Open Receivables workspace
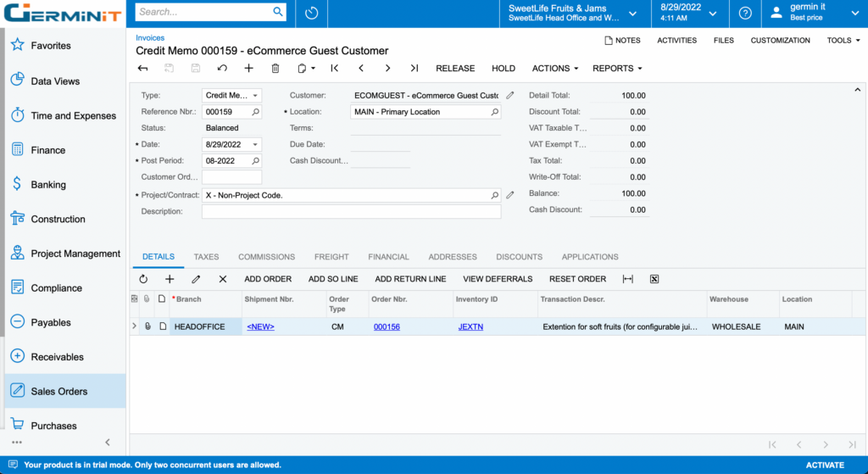The width and height of the screenshot is (868, 474). [x=65, y=357]
